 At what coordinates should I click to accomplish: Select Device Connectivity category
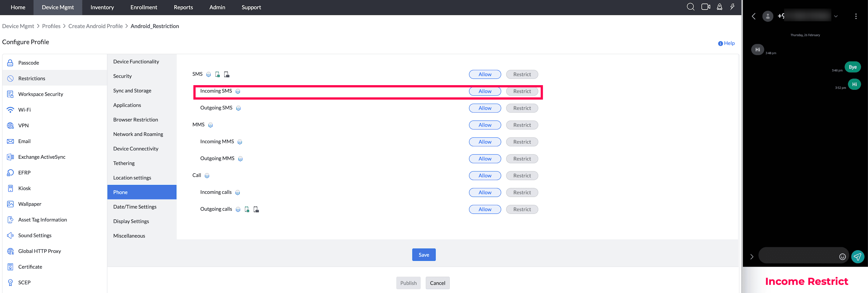coord(142,148)
